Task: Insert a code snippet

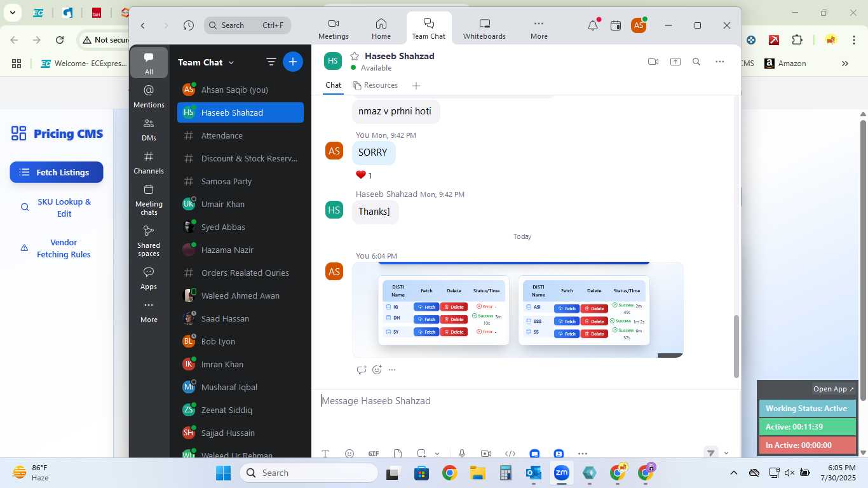Action: click(x=510, y=454)
